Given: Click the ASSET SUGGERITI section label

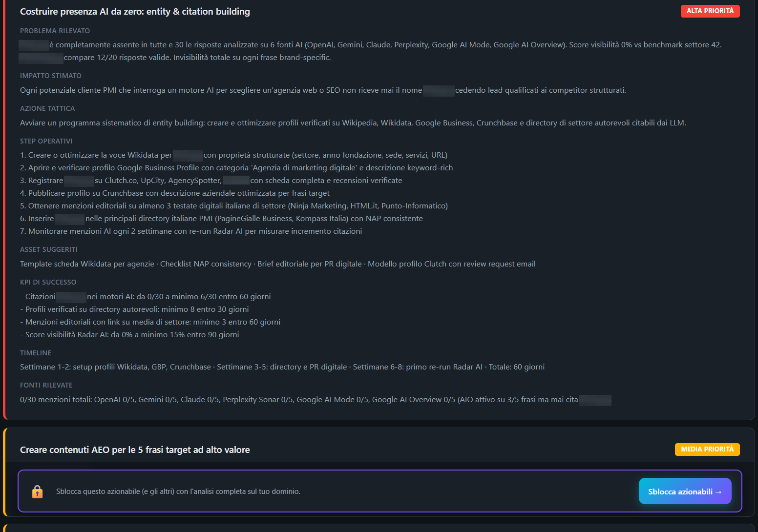Looking at the screenshot, I should click(48, 249).
